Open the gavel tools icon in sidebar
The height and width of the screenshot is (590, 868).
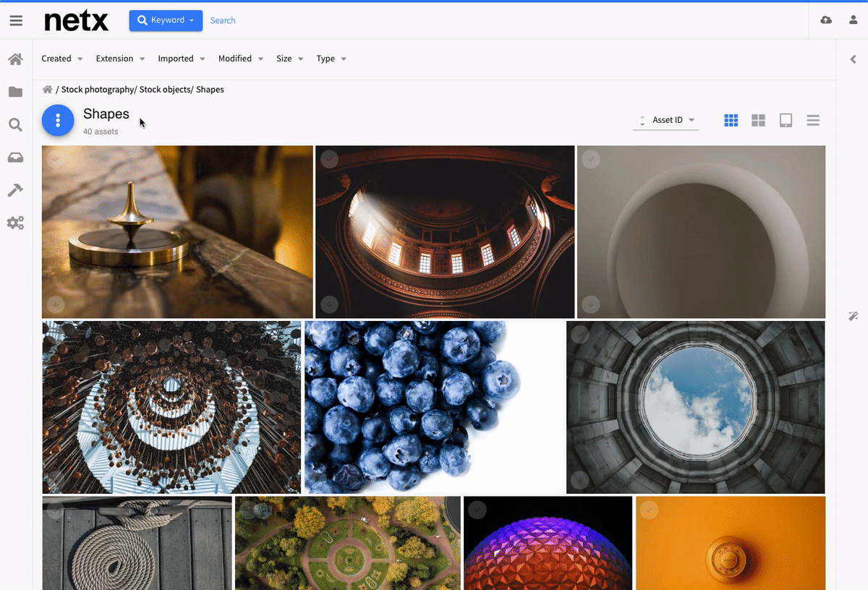pos(15,190)
